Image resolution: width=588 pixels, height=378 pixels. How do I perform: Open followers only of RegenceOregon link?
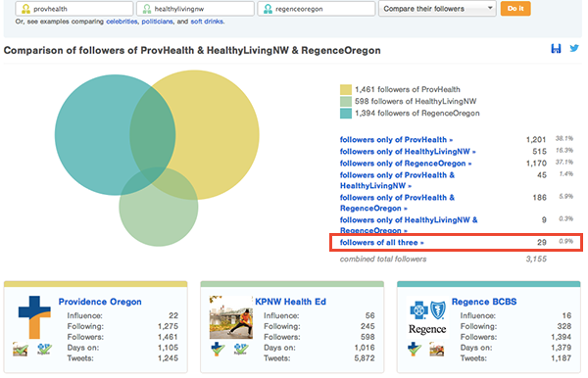coord(406,164)
